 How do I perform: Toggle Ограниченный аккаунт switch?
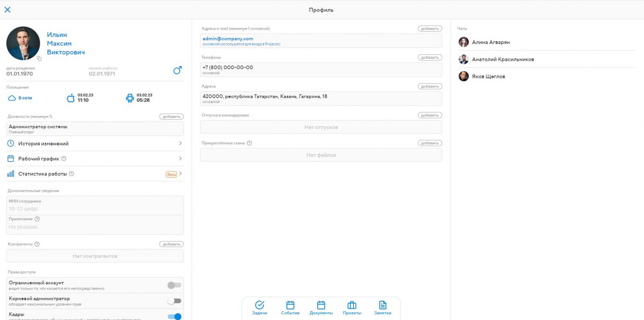tap(174, 285)
